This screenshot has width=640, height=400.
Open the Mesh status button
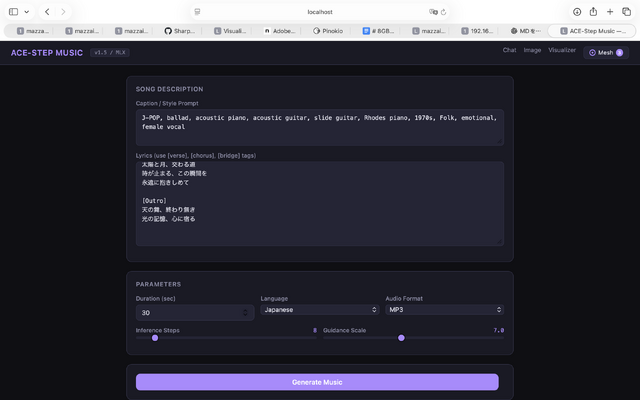tap(606, 52)
